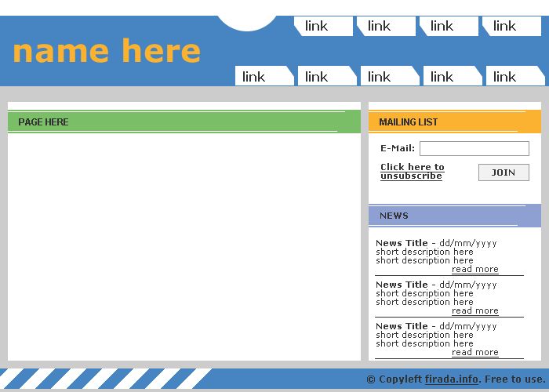Image resolution: width=549 pixels, height=392 pixels.
Task: Click the JOIN button
Action: click(x=504, y=172)
